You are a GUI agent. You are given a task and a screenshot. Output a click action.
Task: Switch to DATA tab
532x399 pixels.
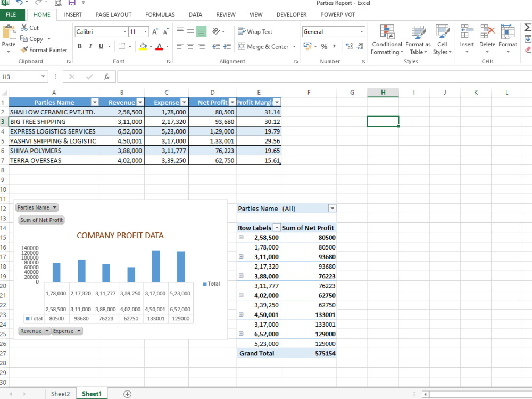[195, 14]
